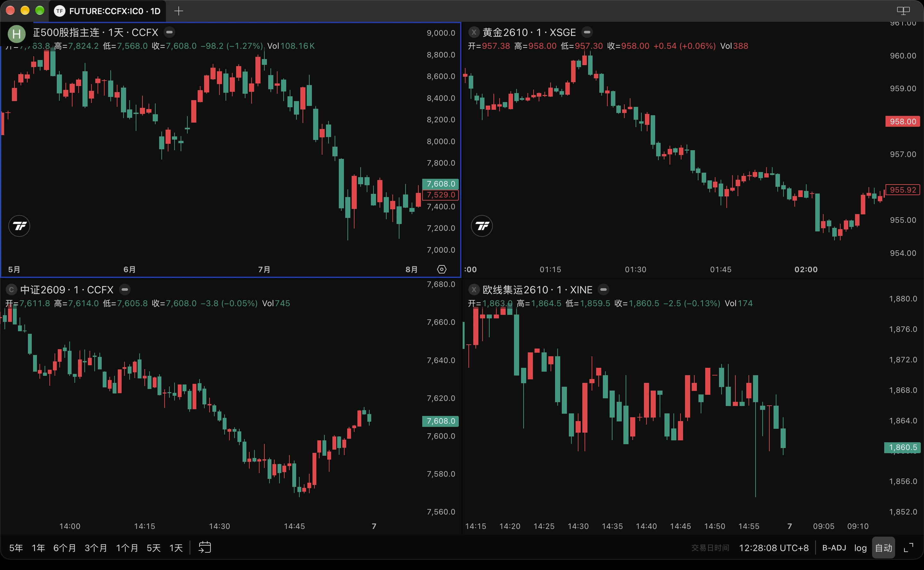The height and width of the screenshot is (570, 924).
Task: Toggle B-ADJ back adjustment
Action: (x=834, y=548)
